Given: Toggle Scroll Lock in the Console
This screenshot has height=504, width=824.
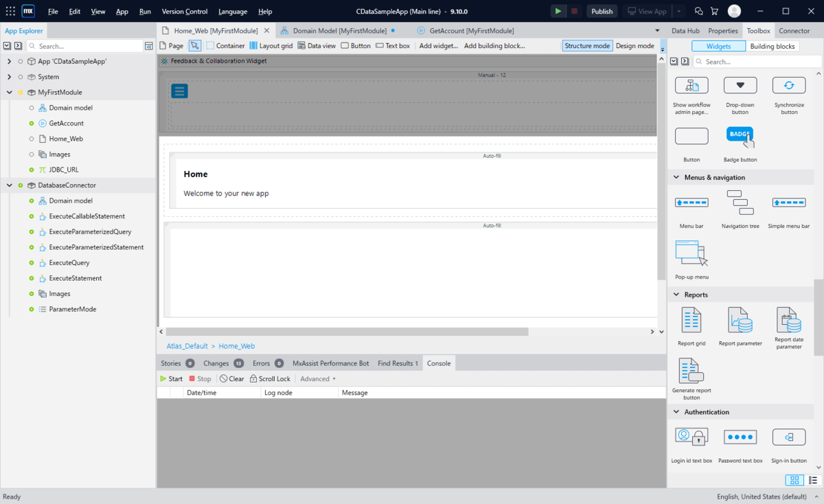Looking at the screenshot, I should (270, 378).
